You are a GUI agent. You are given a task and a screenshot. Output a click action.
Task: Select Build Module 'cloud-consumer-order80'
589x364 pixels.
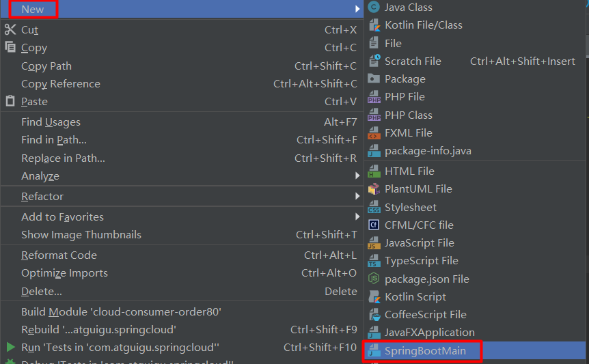121,312
